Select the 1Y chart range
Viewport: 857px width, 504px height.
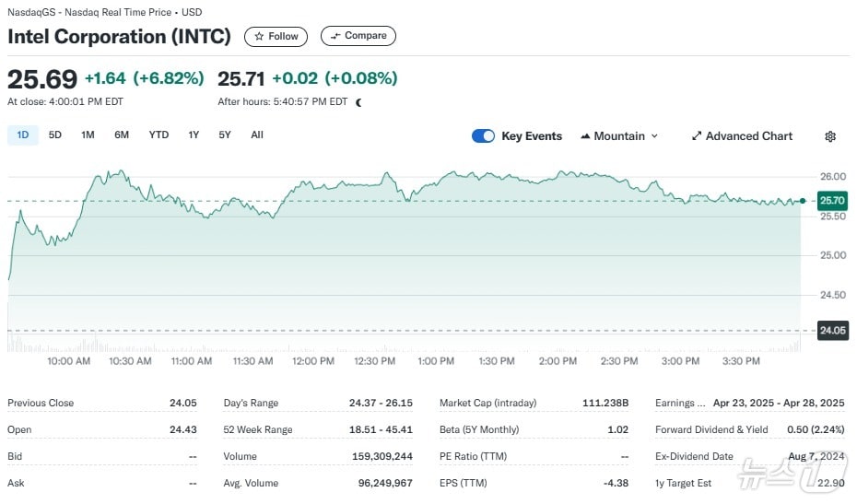(x=194, y=135)
